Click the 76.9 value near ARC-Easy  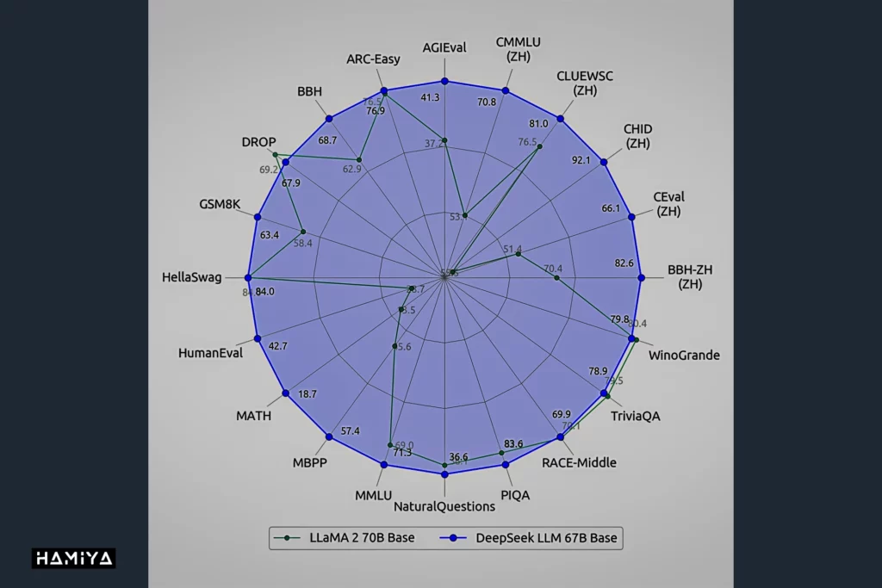tap(376, 111)
